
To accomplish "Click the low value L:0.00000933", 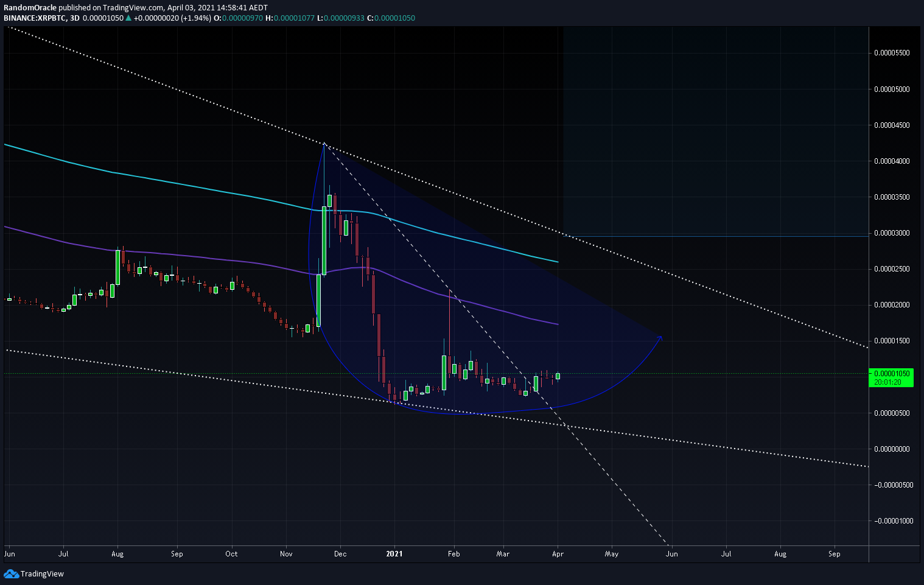I will click(340, 18).
